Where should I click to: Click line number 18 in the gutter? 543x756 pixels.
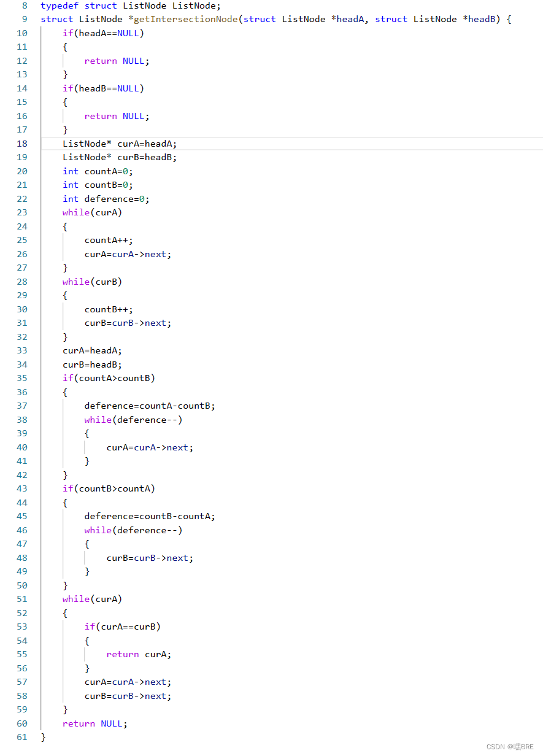pyautogui.click(x=22, y=144)
